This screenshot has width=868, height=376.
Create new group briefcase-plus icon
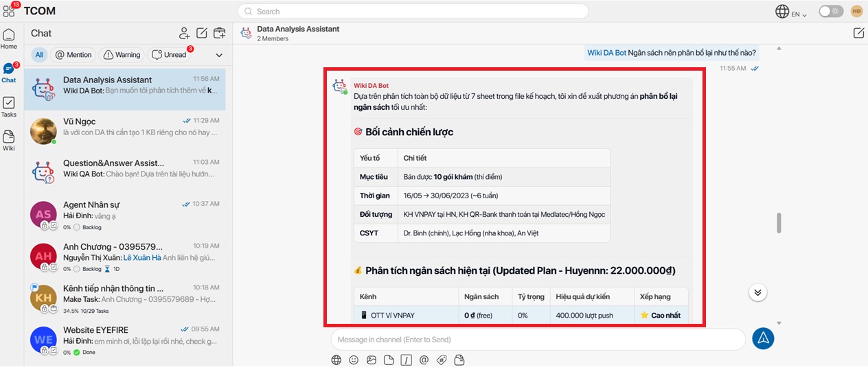220,33
